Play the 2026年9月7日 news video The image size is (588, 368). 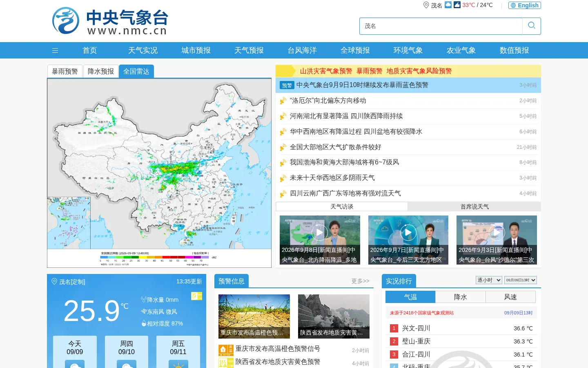(x=408, y=233)
